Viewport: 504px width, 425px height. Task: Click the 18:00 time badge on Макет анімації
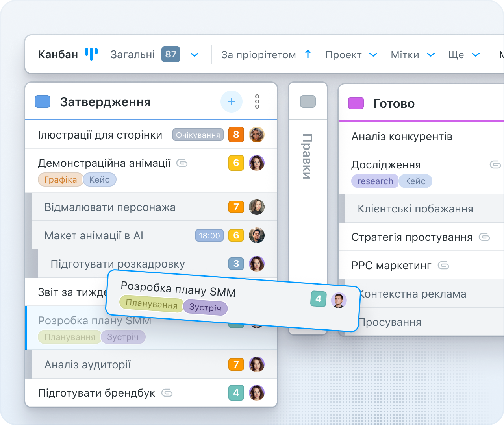209,235
